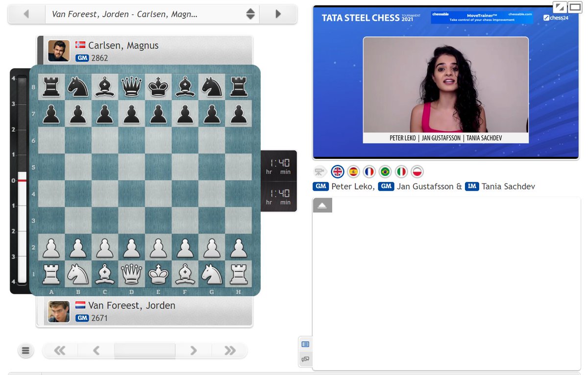Click the video fullscreen icon
This screenshot has width=588, height=375.
[x=574, y=7]
